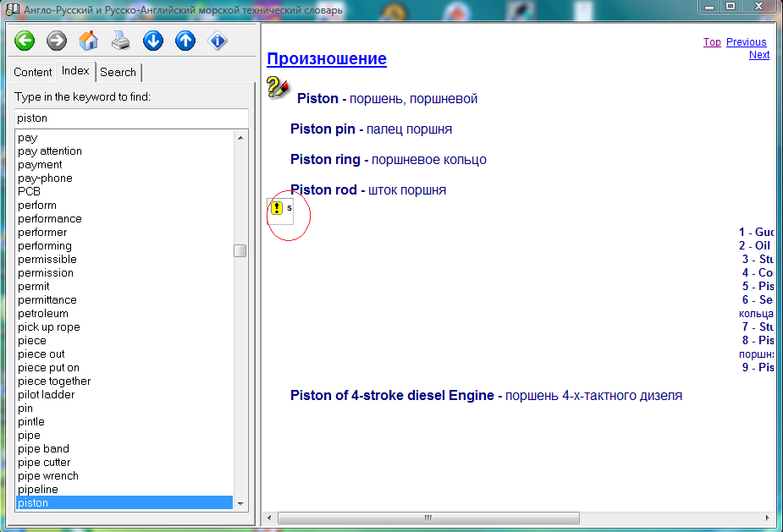Click the pronunciation pencil icon beside Piston
Viewport: 783px width, 532px height.
click(278, 86)
